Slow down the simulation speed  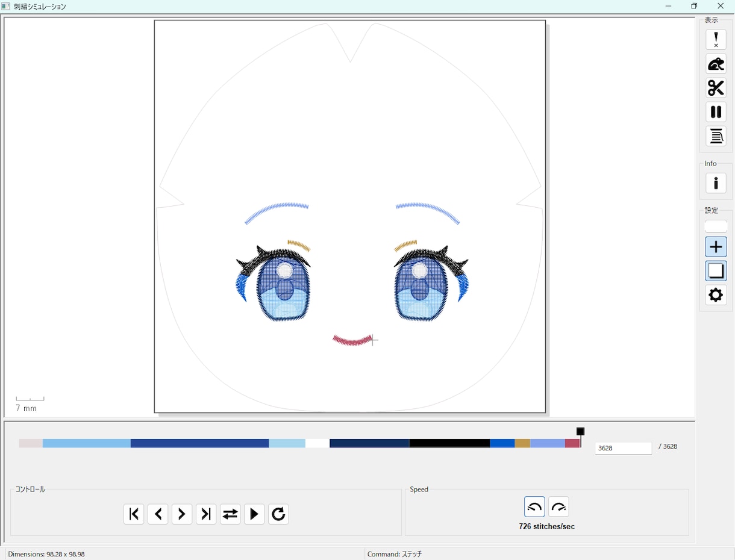534,507
